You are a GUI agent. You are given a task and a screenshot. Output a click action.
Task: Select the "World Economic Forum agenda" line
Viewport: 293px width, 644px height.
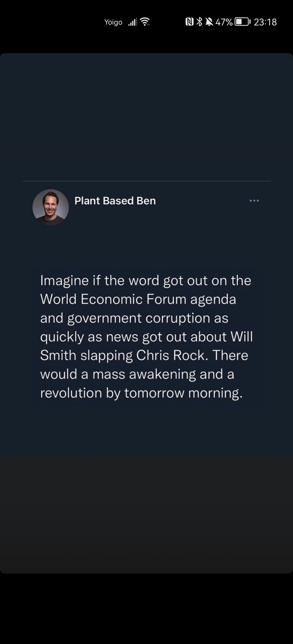(138, 300)
